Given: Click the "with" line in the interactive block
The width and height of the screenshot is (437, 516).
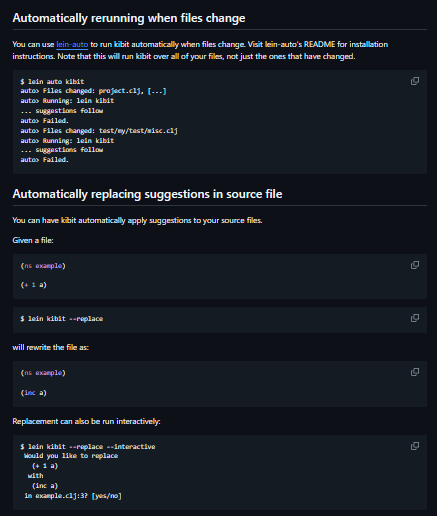Looking at the screenshot, I should coord(36,476).
